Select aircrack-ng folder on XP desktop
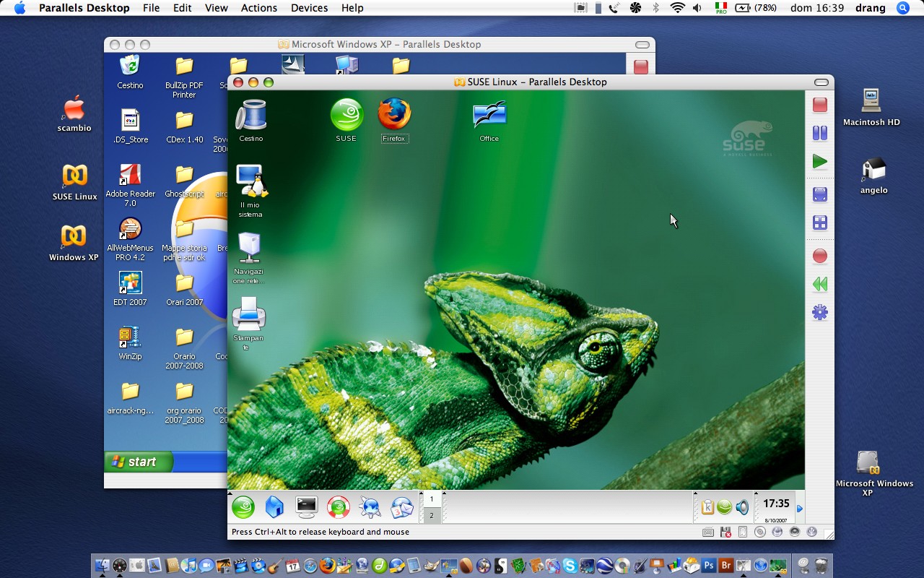 130,397
